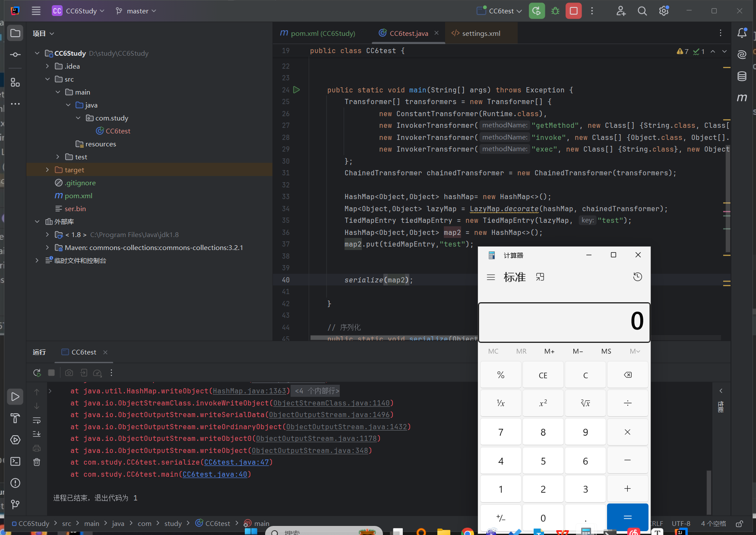
Task: Toggle calculator keep-on-top icon
Action: coord(540,277)
